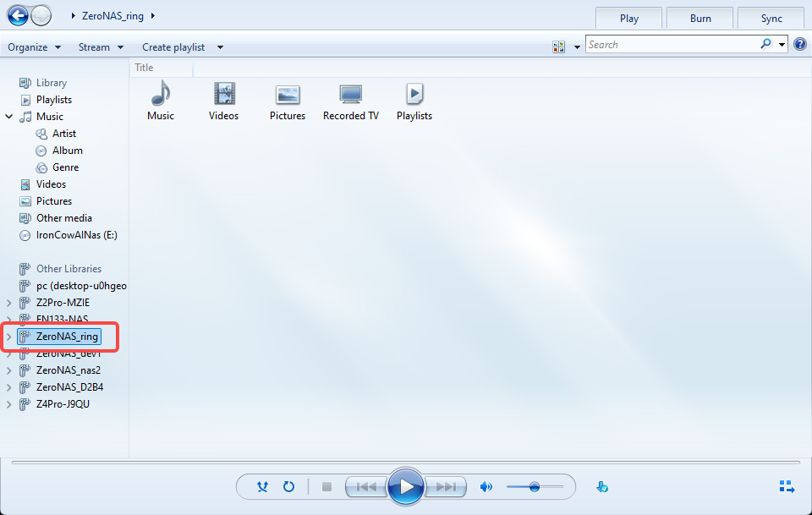Click the mute speaker icon
The height and width of the screenshot is (515, 812).
[x=486, y=486]
